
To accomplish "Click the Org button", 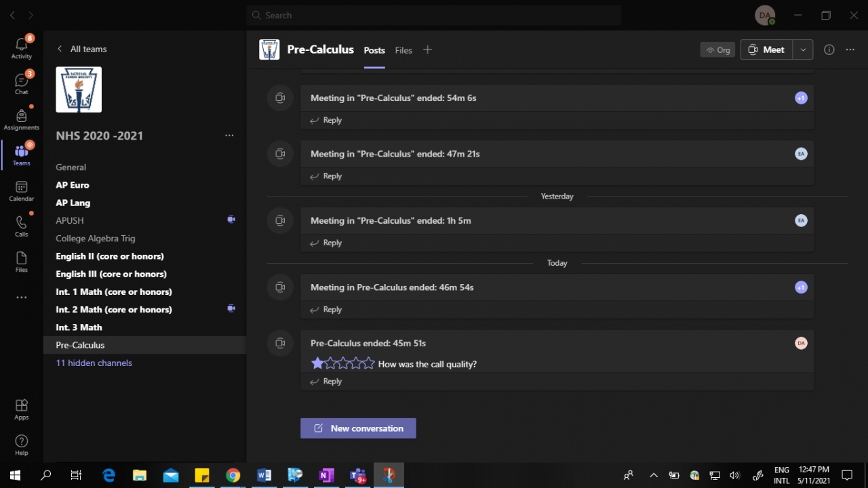I will (x=717, y=49).
